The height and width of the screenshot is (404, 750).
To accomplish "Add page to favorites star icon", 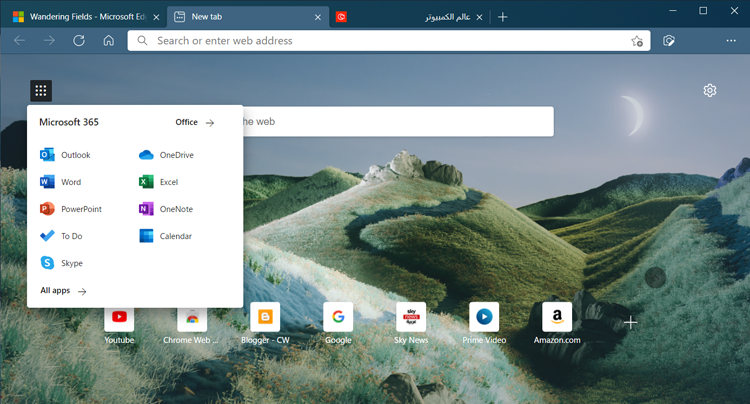I will click(637, 41).
